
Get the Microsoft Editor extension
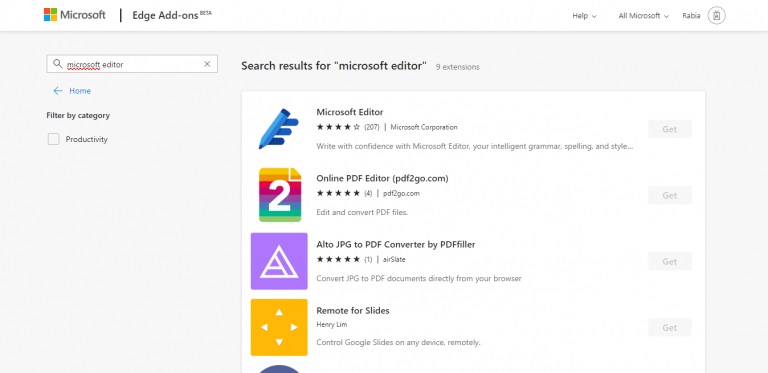[x=670, y=129]
